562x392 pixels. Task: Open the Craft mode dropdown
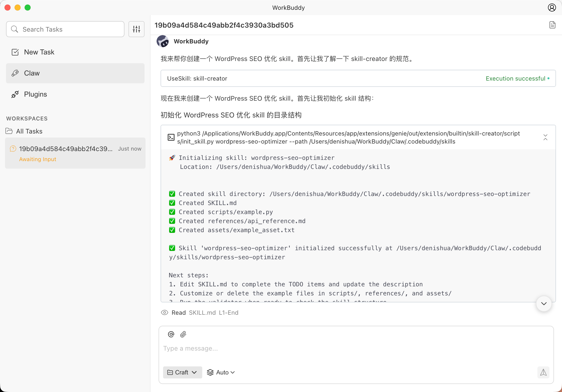pyautogui.click(x=182, y=372)
